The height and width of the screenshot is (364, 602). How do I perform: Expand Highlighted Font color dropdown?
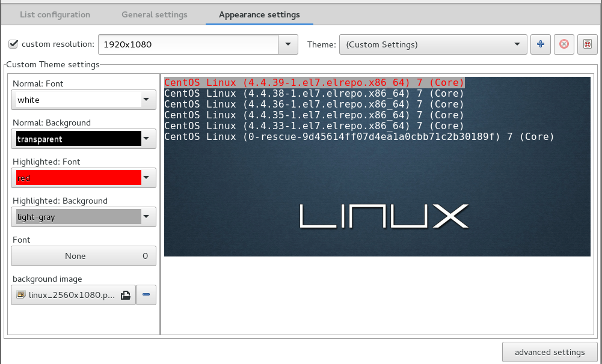point(146,178)
